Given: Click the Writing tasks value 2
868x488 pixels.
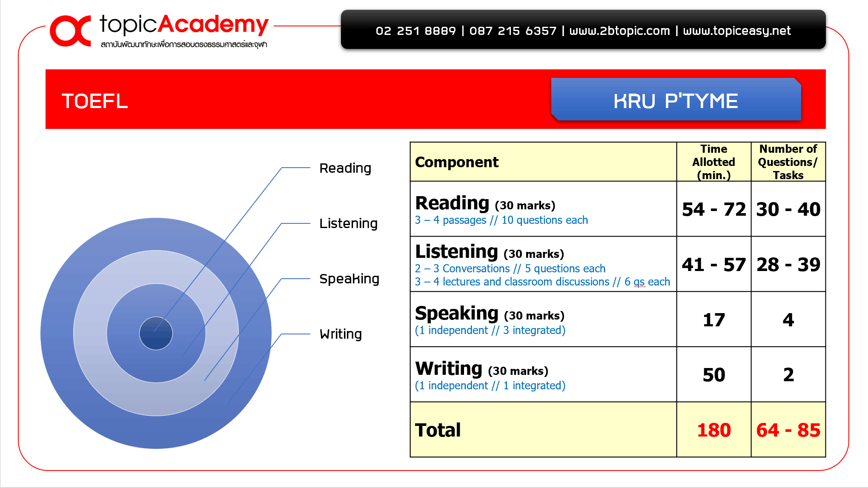Looking at the screenshot, I should pyautogui.click(x=788, y=375).
